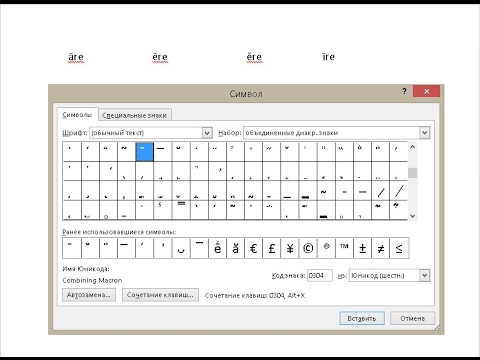Choose the macron in the recently used symbols

coord(72,248)
